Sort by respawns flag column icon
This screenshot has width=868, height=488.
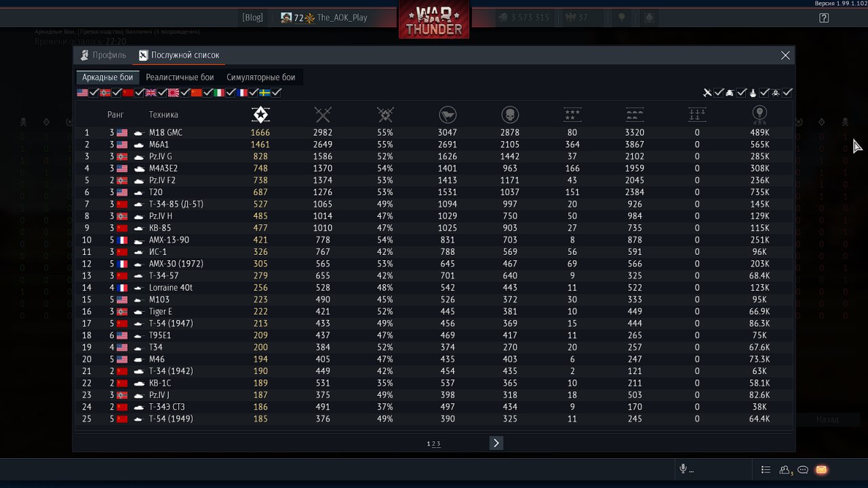pyautogui.click(x=448, y=115)
